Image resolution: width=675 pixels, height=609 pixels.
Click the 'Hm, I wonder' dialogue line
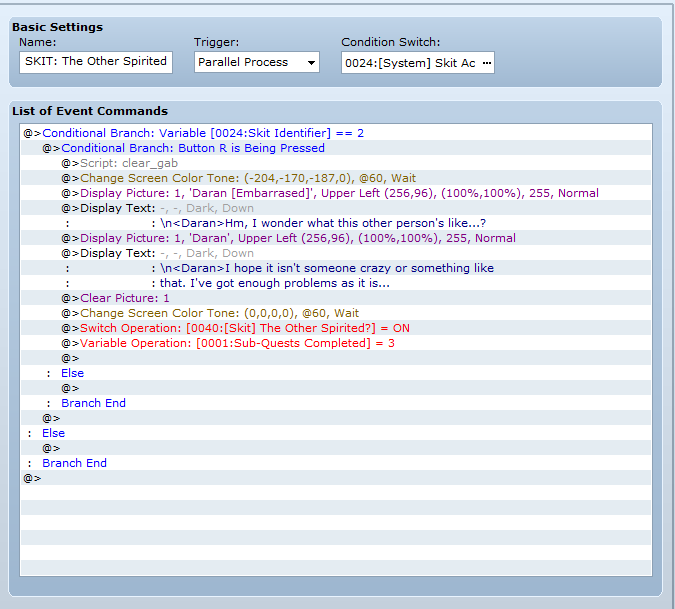tap(322, 223)
